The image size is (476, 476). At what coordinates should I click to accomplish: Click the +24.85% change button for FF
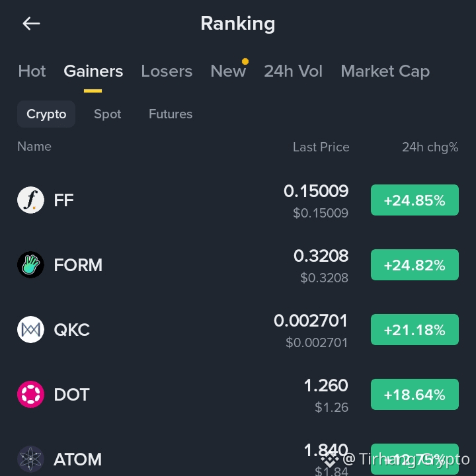point(415,200)
